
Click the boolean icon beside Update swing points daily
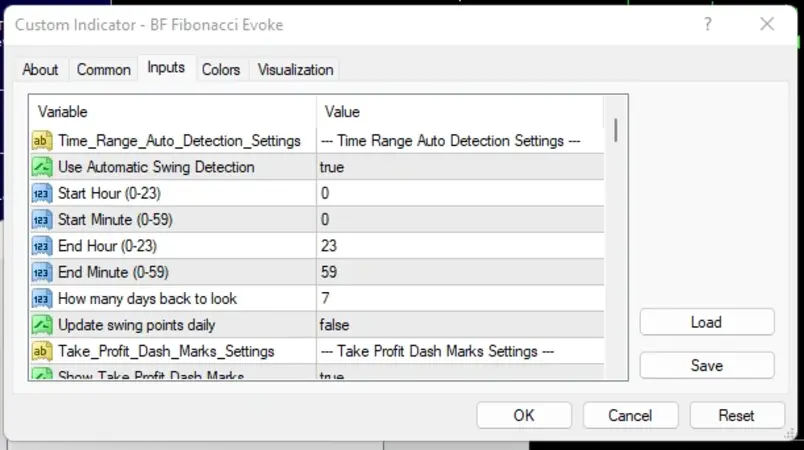pos(42,325)
